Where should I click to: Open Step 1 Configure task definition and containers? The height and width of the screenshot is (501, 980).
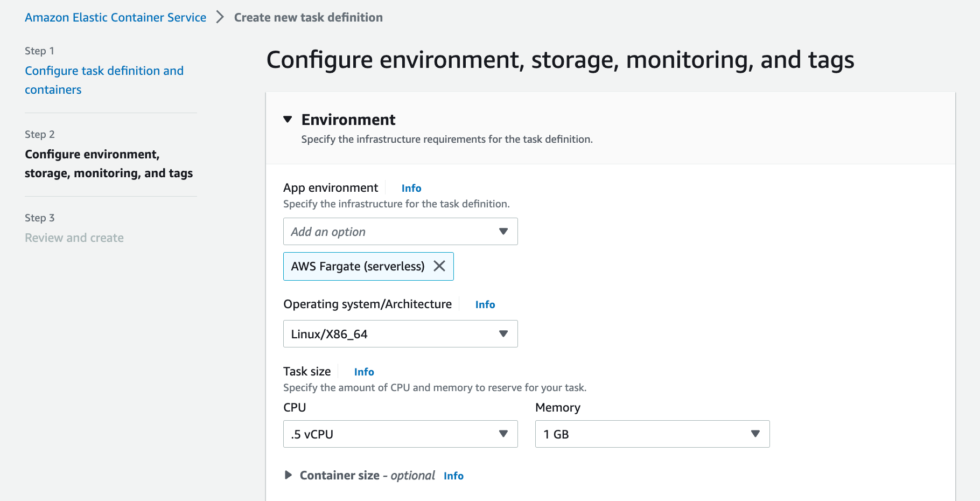[x=103, y=80]
